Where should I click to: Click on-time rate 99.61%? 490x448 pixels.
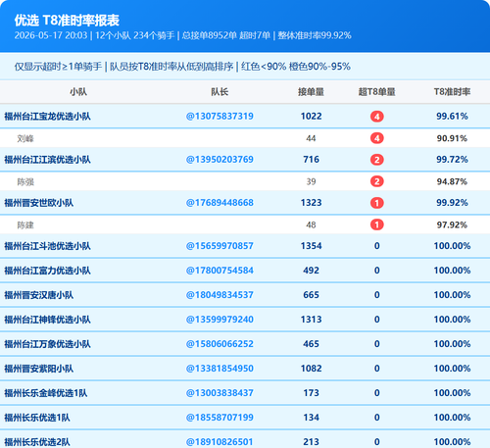point(452,116)
